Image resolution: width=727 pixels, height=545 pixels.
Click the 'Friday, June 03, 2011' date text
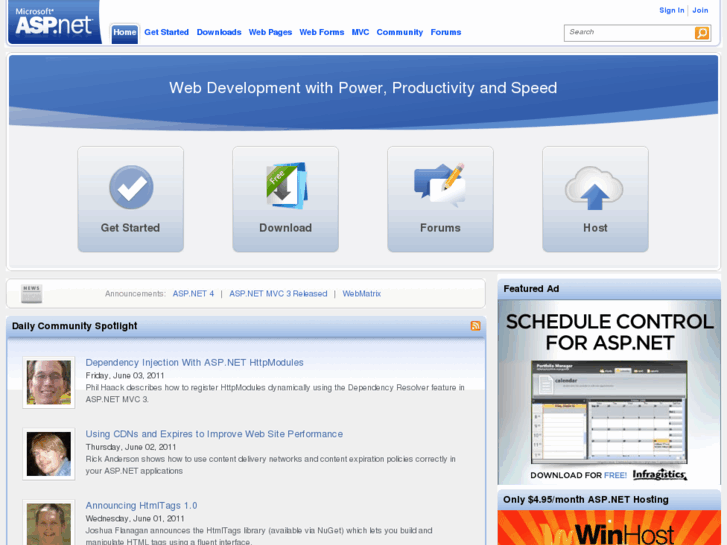125,375
